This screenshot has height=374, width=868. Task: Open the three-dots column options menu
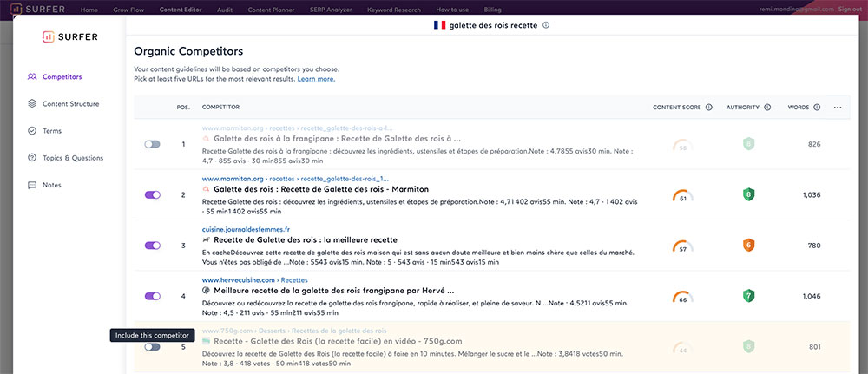click(838, 108)
